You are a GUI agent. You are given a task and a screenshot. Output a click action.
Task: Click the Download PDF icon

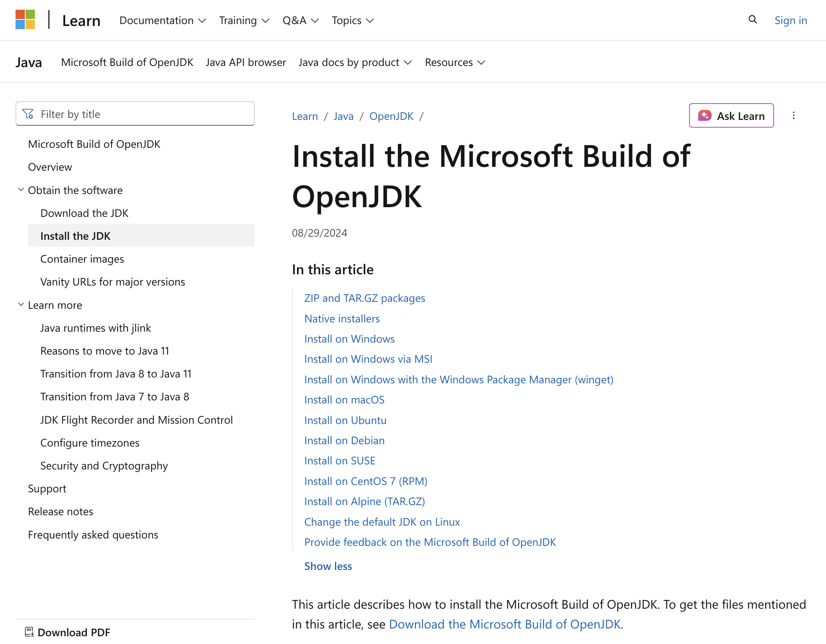[x=29, y=632]
